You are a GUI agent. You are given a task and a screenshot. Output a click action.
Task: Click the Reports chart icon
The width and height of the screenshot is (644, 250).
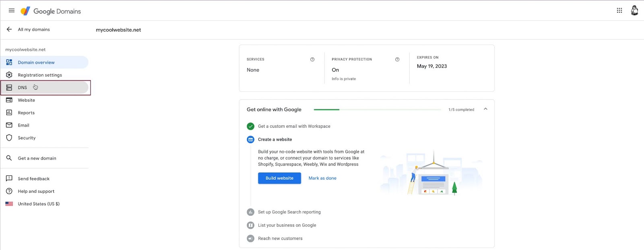pos(9,113)
